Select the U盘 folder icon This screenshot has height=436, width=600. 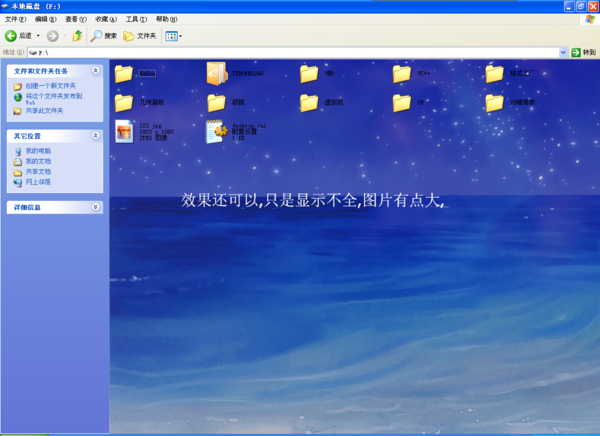(x=309, y=73)
